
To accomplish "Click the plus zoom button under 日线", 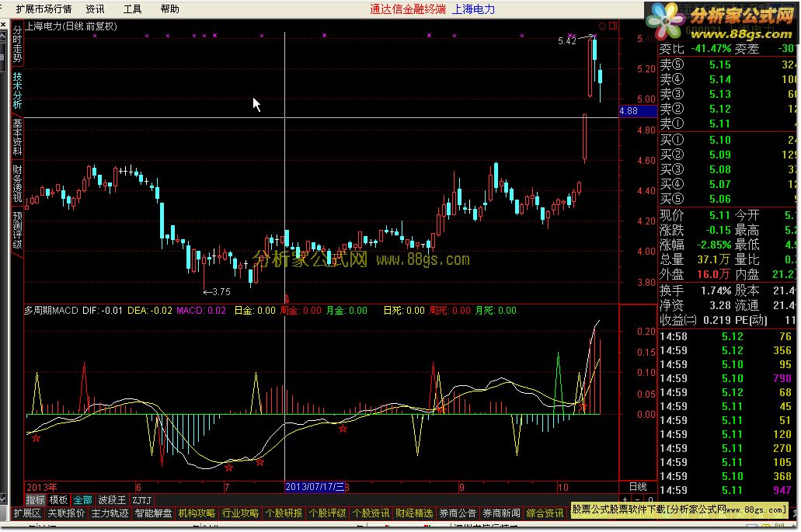I will point(625,499).
